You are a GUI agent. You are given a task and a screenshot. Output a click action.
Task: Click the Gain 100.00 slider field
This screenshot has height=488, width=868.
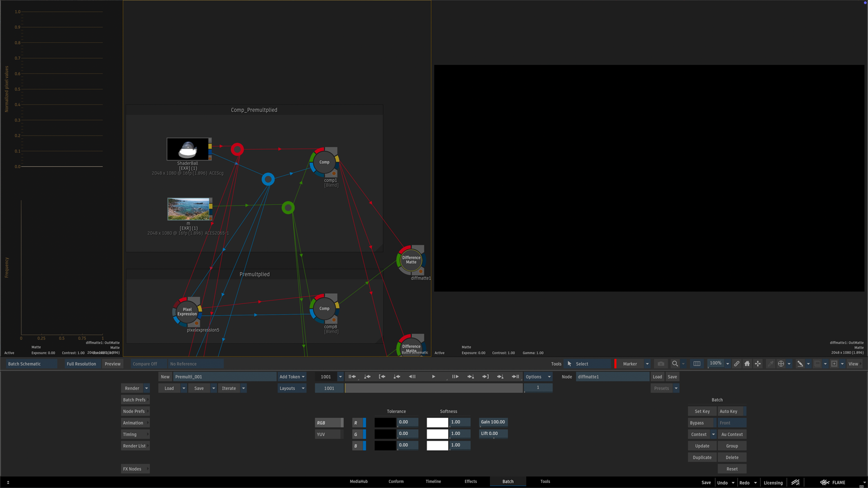coord(493,422)
